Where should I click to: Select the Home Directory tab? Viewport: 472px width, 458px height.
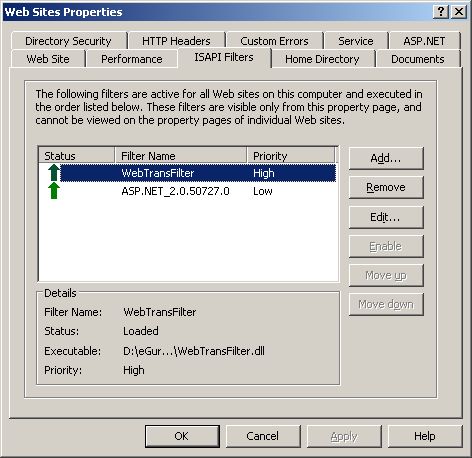click(x=322, y=59)
